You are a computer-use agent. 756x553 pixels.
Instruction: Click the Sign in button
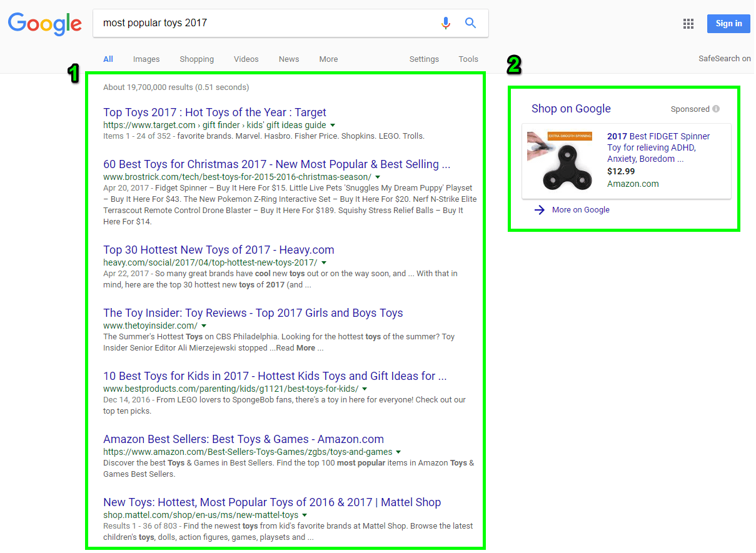(728, 23)
